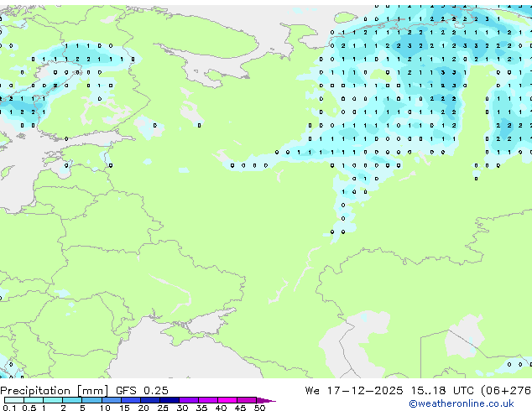Select the 5–10 mm legend color box
Image resolution: width=532 pixels, height=411 pixels.
(x=91, y=400)
